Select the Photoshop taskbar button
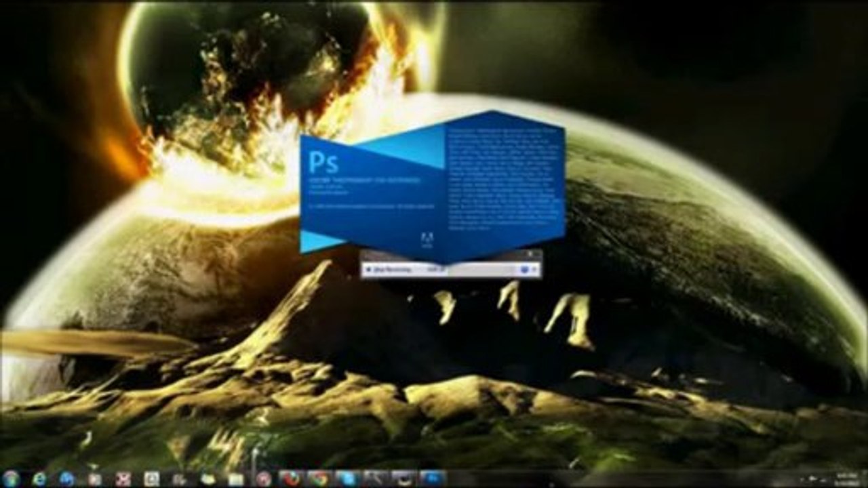This screenshot has height=488, width=868. [432, 479]
